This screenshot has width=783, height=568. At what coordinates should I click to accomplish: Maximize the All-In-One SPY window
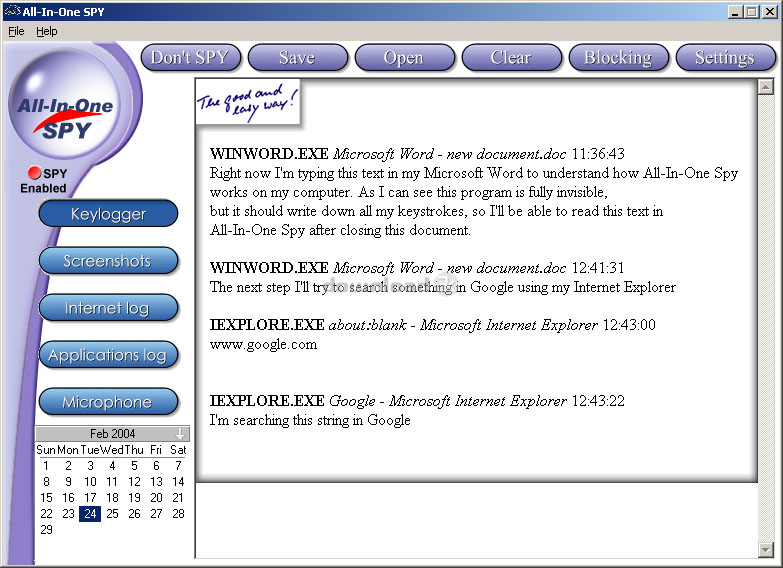tap(752, 11)
